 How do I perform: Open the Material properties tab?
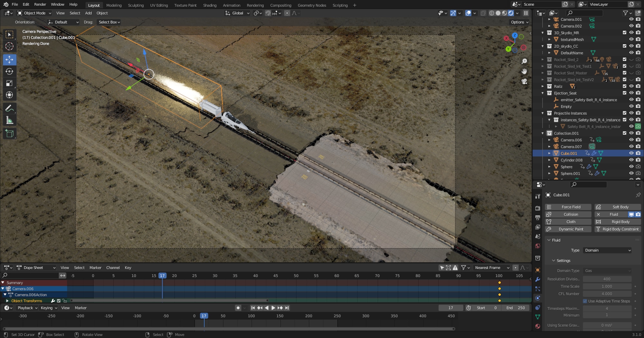[537, 326]
